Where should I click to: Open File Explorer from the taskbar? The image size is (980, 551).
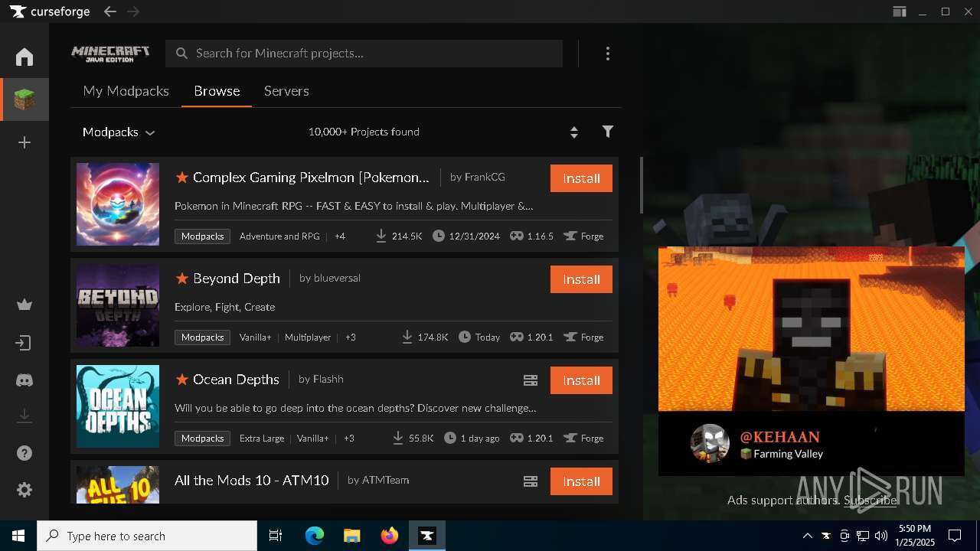click(351, 536)
